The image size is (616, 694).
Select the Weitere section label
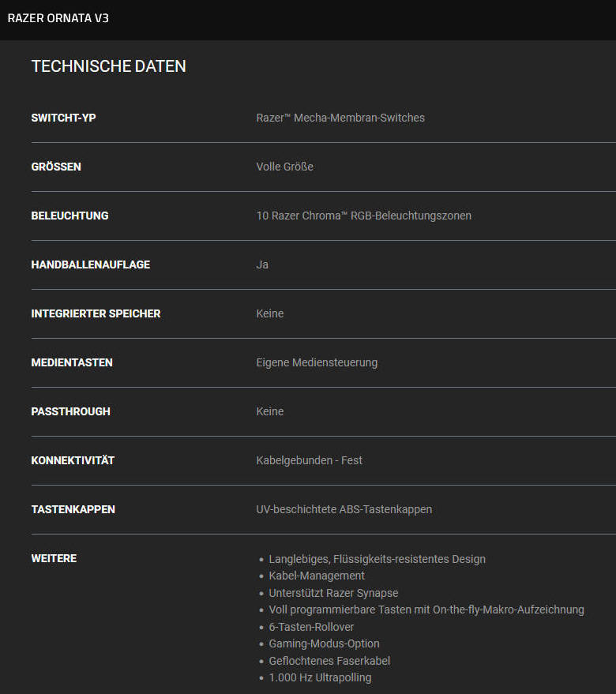54,558
